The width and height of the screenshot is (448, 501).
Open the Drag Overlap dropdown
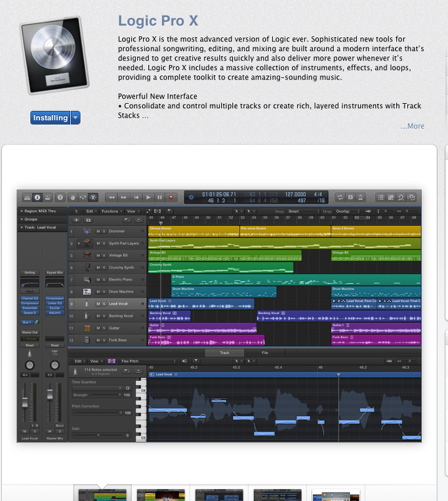point(347,211)
